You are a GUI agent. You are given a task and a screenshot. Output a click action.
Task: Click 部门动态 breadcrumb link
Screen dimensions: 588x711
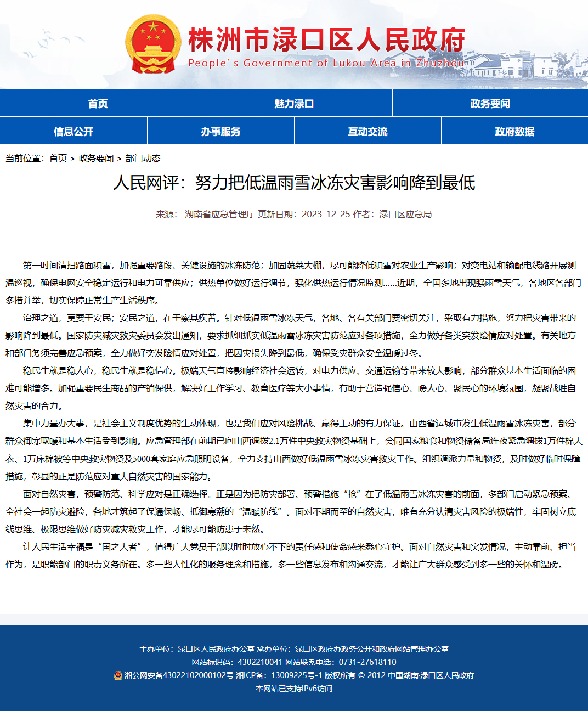143,158
